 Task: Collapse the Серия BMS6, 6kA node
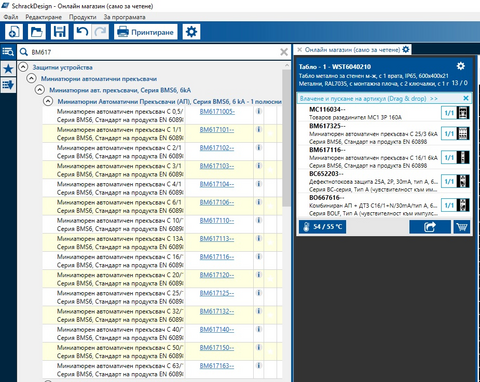40,90
